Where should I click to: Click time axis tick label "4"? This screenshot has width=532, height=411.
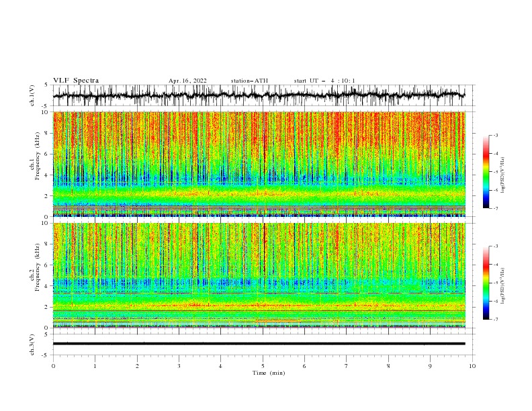(220, 366)
